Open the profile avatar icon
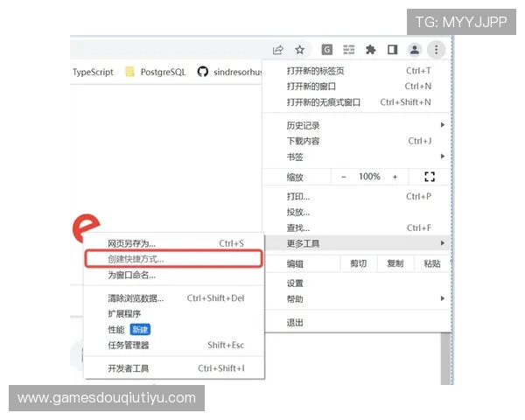This screenshot has height=420, width=525. [415, 50]
